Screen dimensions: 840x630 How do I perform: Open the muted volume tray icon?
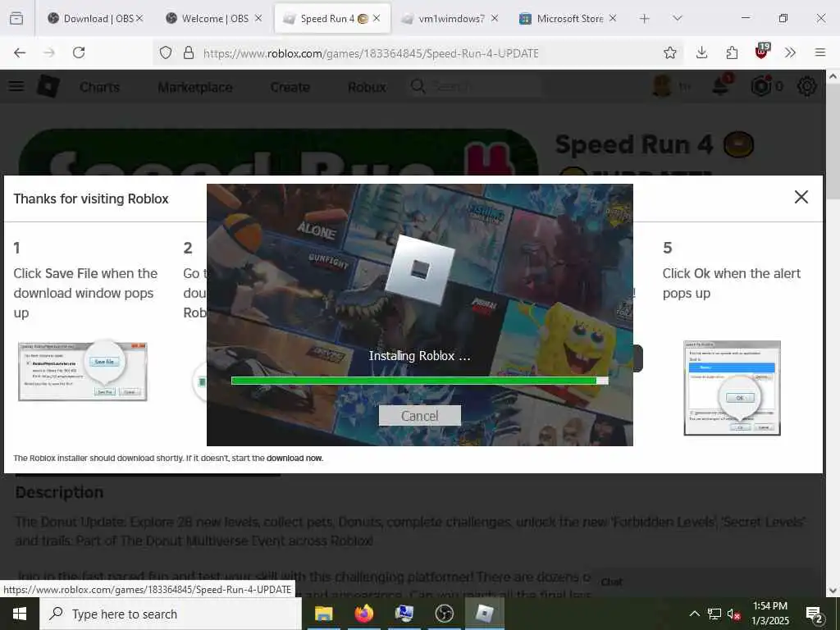[x=734, y=614]
